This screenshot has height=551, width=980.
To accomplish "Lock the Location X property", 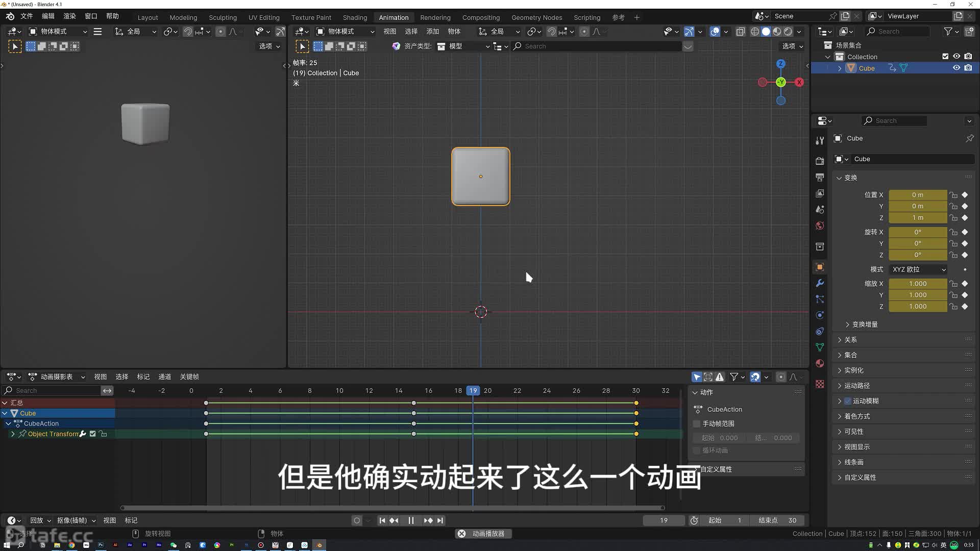I will pyautogui.click(x=953, y=195).
